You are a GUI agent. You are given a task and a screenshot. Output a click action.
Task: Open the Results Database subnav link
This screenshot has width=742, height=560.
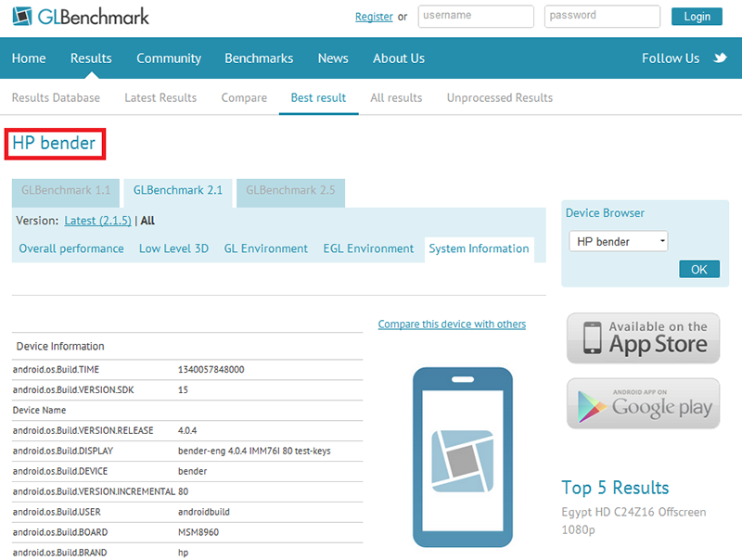(56, 97)
